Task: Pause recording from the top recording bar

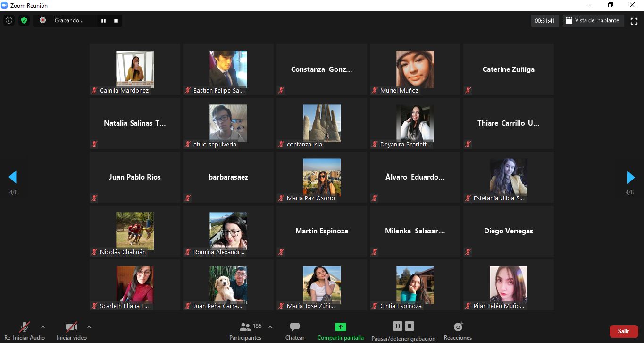Action: (103, 20)
